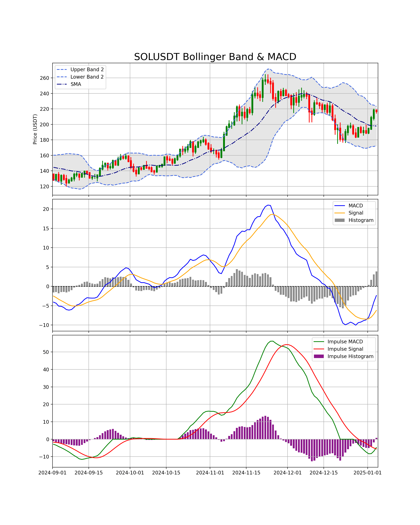Click the 120 price tick label
The image size is (420, 525).
pos(45,186)
